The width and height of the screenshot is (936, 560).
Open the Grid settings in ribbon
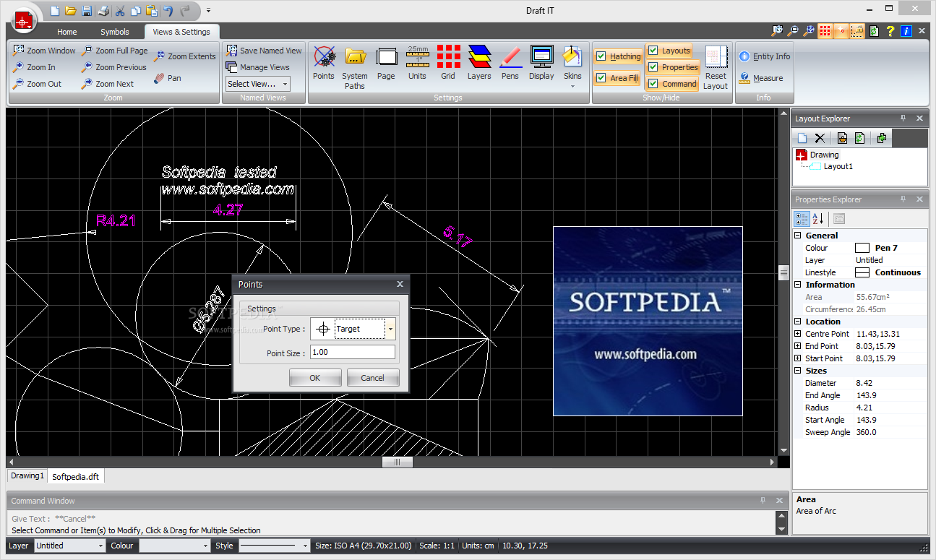coord(448,63)
